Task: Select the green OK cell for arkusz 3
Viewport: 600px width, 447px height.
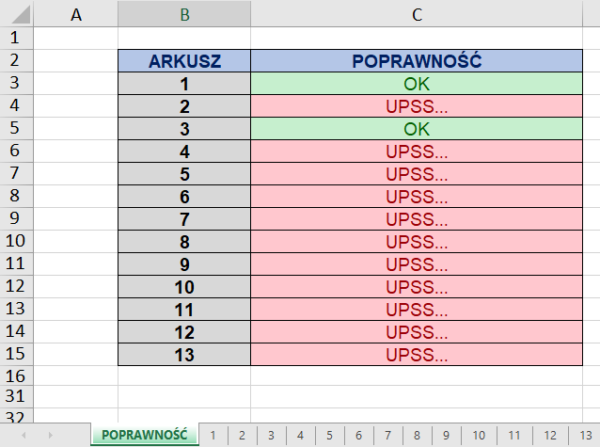Action: pyautogui.click(x=416, y=129)
